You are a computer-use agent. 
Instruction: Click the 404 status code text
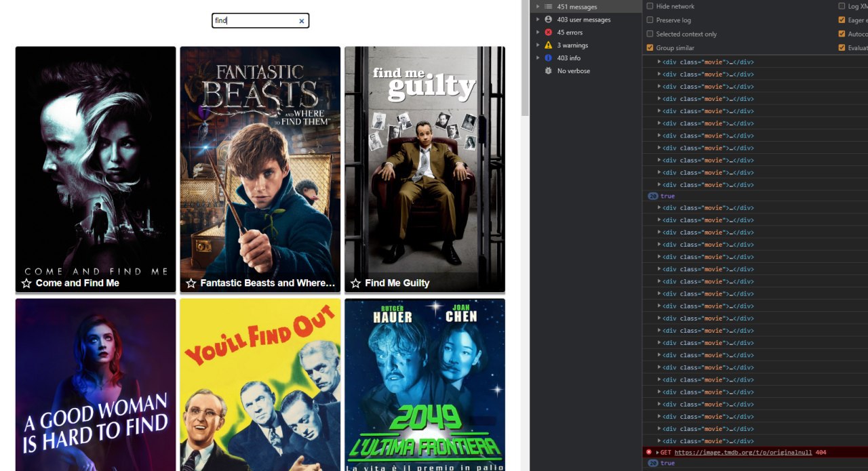click(x=821, y=452)
